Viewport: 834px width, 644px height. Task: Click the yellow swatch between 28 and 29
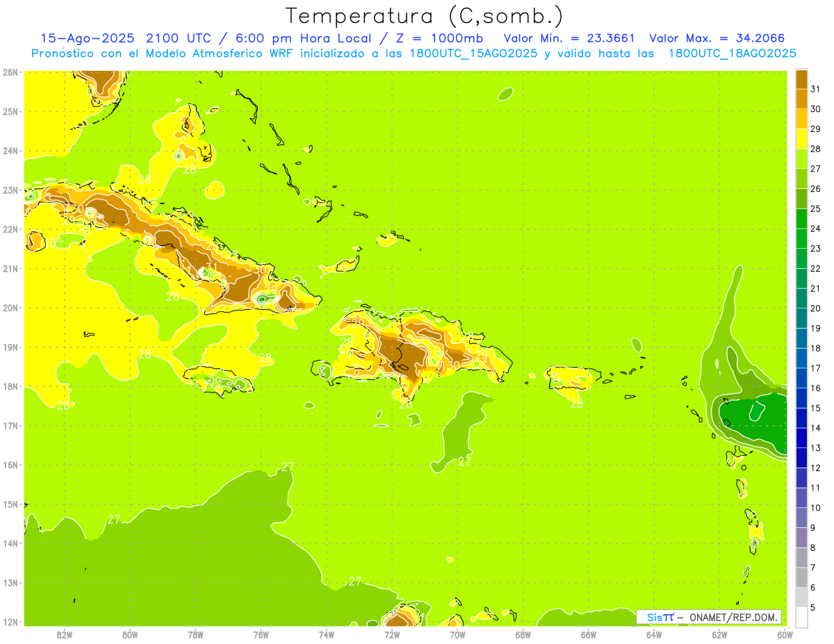coord(801,139)
